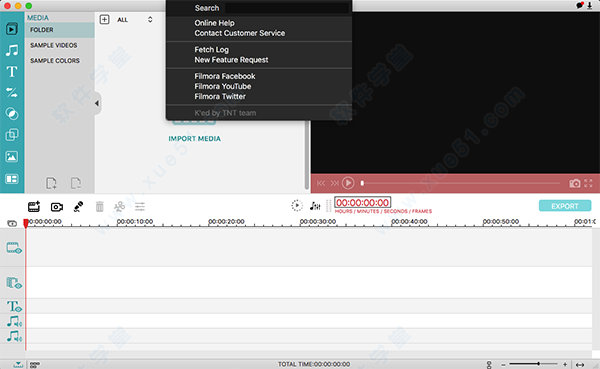Click the EXPORT button
The image size is (600, 369).
(x=565, y=206)
